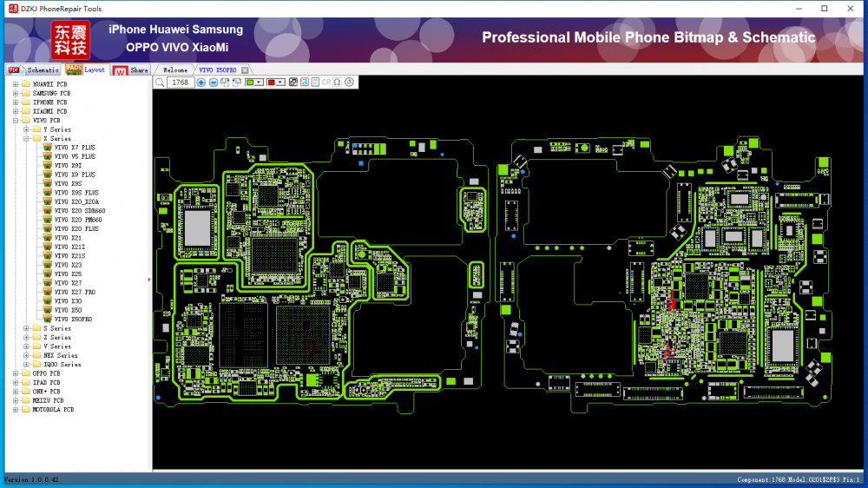Image resolution: width=868 pixels, height=488 pixels.
Task: Open the green color dropdown arrow
Action: pyautogui.click(x=259, y=82)
